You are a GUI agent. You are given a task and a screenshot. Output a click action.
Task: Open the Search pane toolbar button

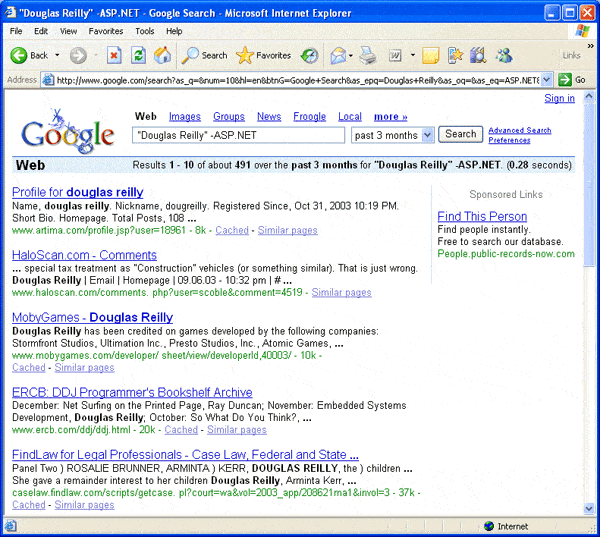click(x=205, y=56)
